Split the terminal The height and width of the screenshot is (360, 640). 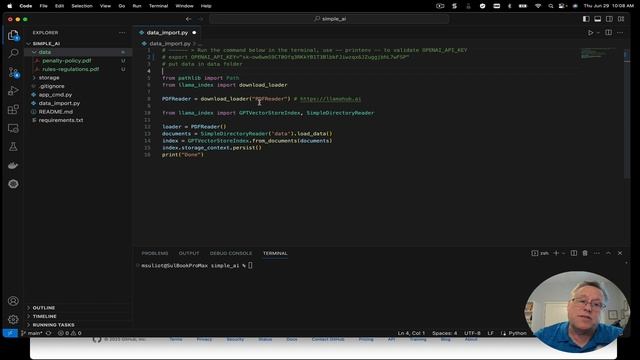(573, 253)
